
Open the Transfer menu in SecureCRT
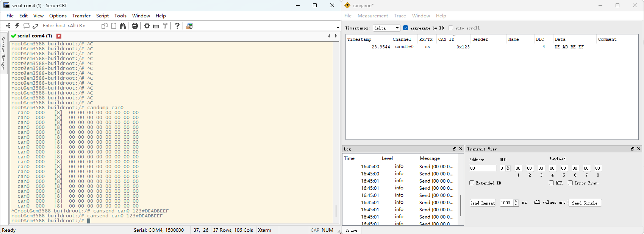81,16
